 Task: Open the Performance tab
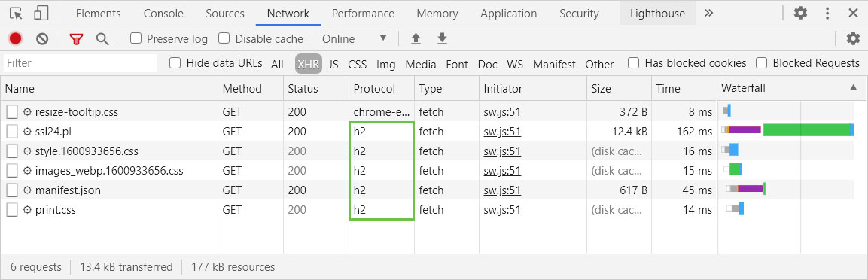click(x=363, y=14)
